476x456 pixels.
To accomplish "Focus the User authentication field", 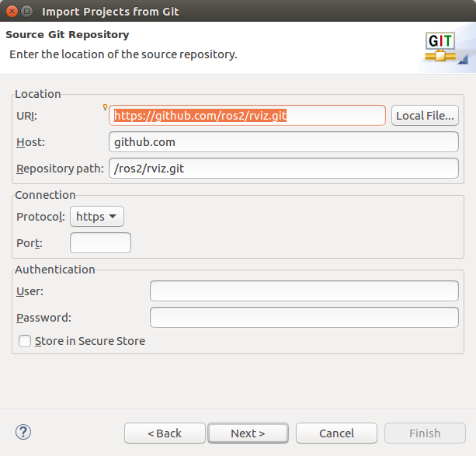I will [x=304, y=291].
